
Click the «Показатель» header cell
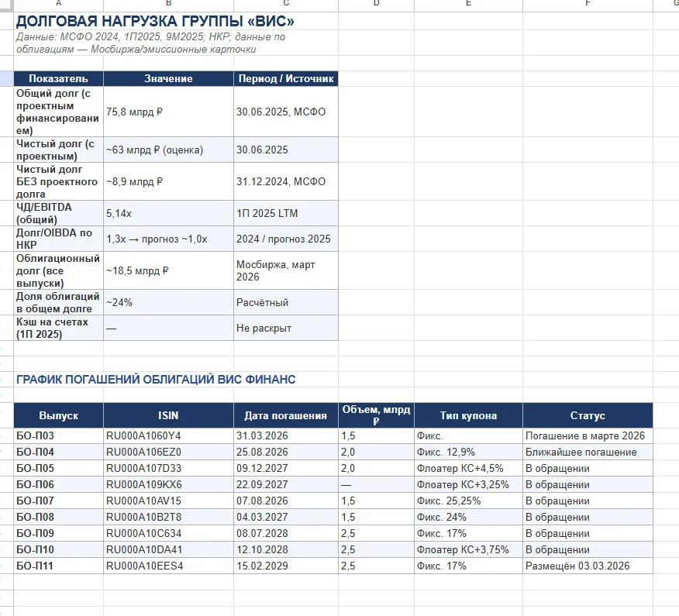pos(58,78)
